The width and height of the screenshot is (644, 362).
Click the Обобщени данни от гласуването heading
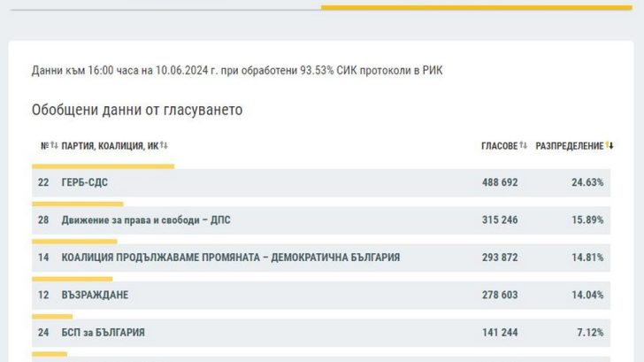click(x=137, y=111)
